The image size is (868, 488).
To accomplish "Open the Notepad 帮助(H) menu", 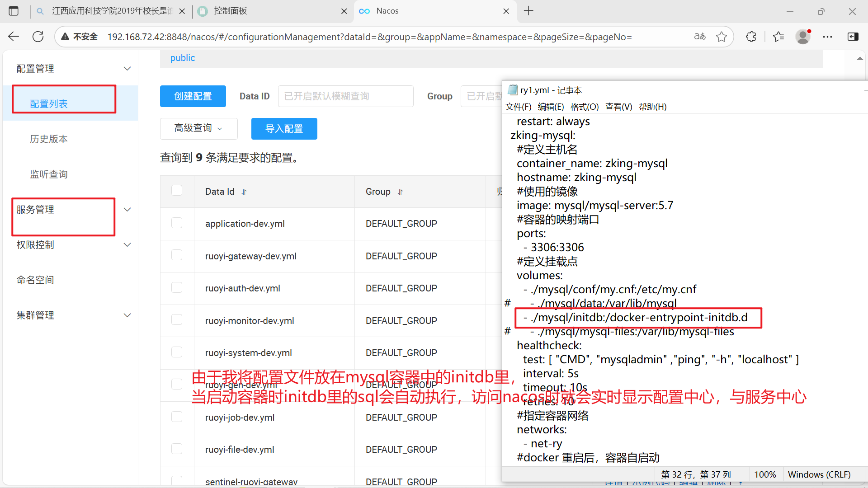I will (652, 107).
